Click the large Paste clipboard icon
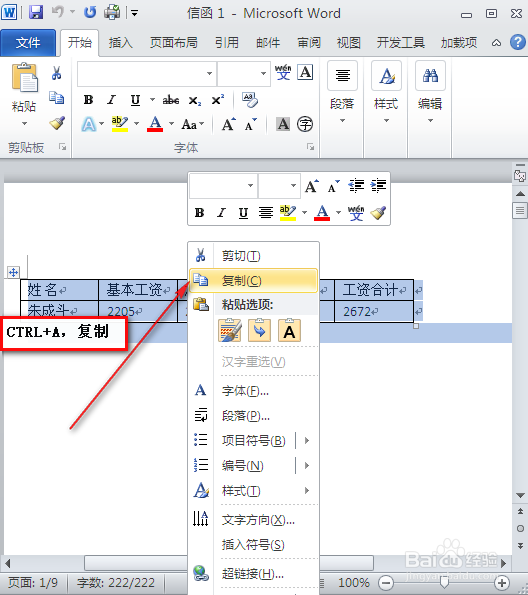Viewport: 528px width, 595px height. 25,78
